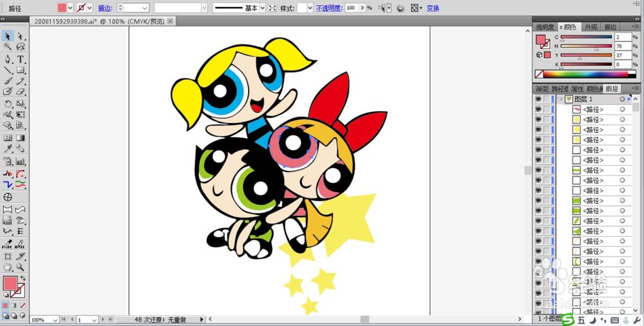This screenshot has height=326, width=644.
Task: Enable Draw Inside mode
Action: click(x=23, y=316)
